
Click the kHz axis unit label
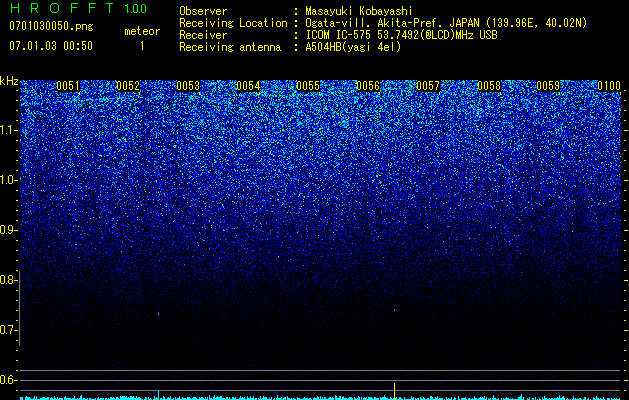[9, 81]
